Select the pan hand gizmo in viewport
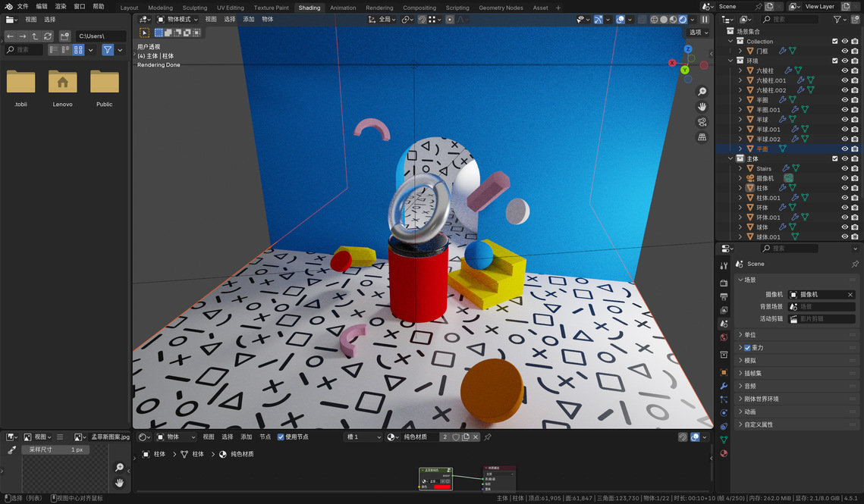 click(x=702, y=107)
